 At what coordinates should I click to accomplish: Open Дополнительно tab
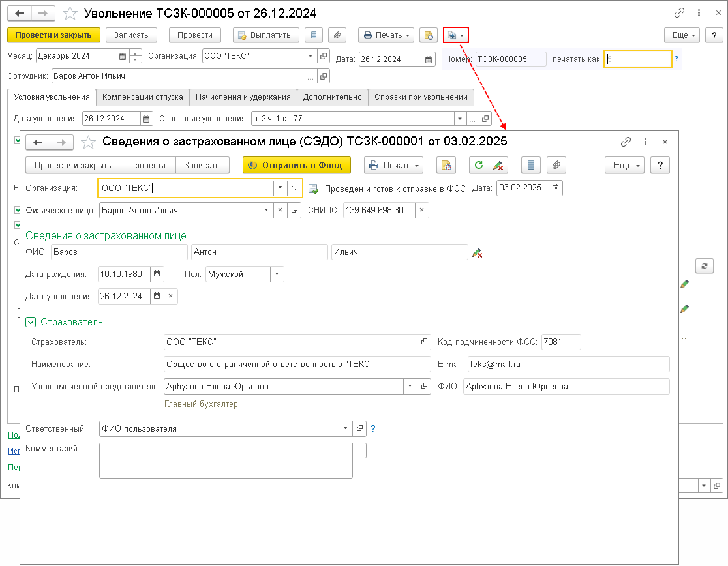(x=333, y=97)
